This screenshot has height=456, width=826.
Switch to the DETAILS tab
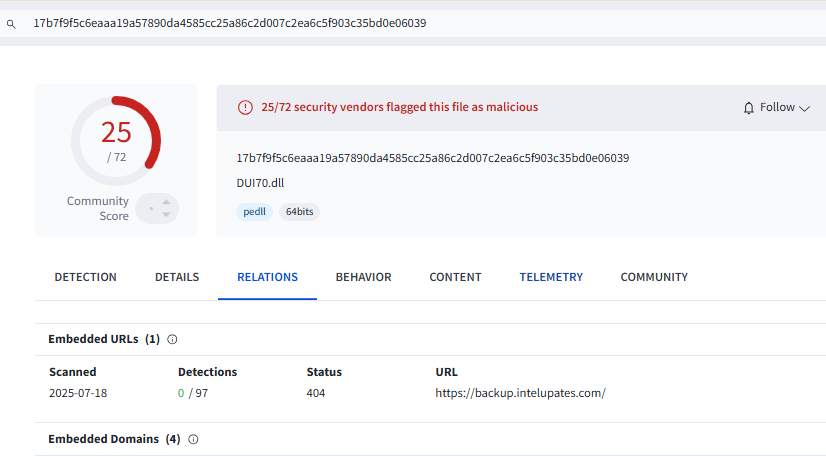point(177,277)
